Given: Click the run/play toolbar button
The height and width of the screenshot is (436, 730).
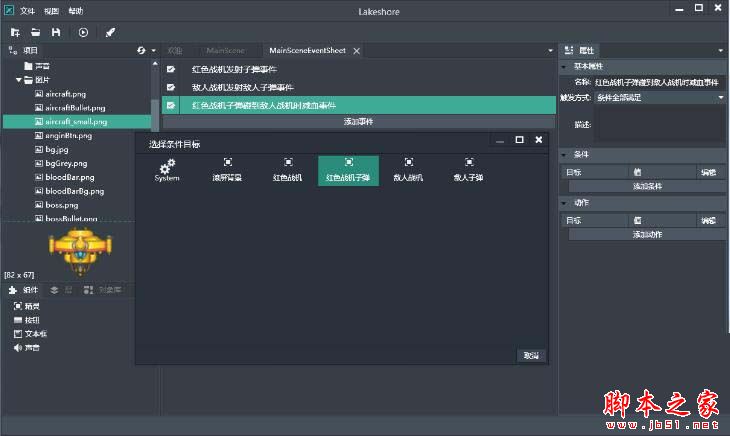Looking at the screenshot, I should (83, 32).
